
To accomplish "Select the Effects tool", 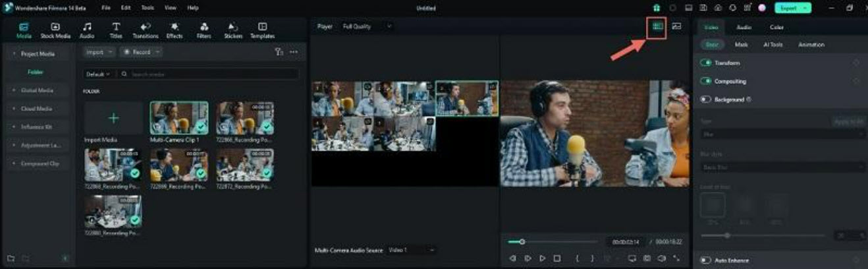I will [x=175, y=30].
